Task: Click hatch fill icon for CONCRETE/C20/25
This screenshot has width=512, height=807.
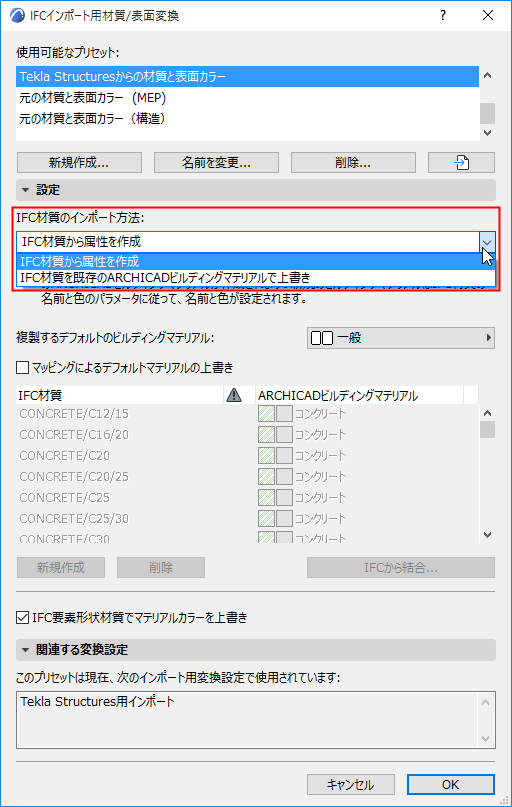Action: (x=266, y=476)
